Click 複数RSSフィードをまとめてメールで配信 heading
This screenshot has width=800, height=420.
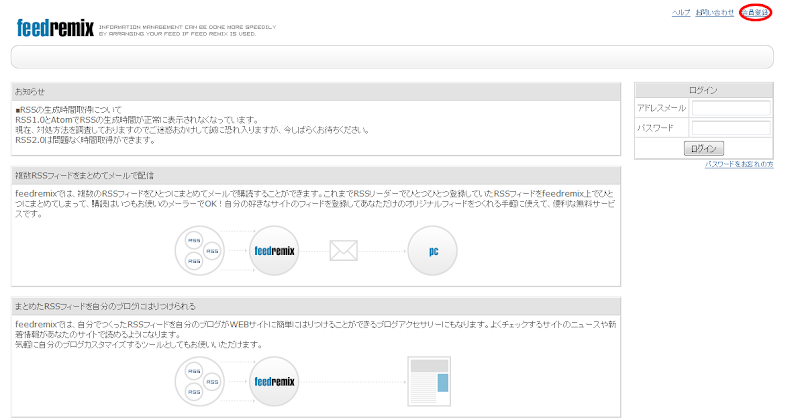point(84,176)
